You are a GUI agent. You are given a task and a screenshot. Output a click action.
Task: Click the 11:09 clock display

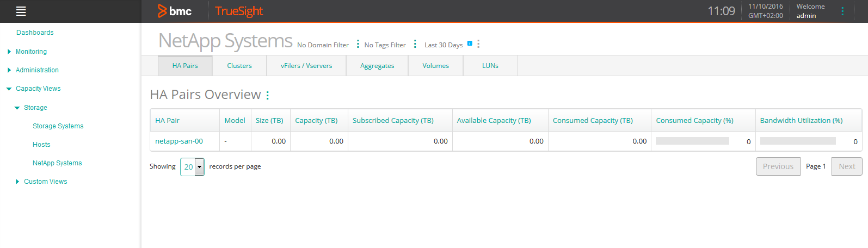(721, 11)
